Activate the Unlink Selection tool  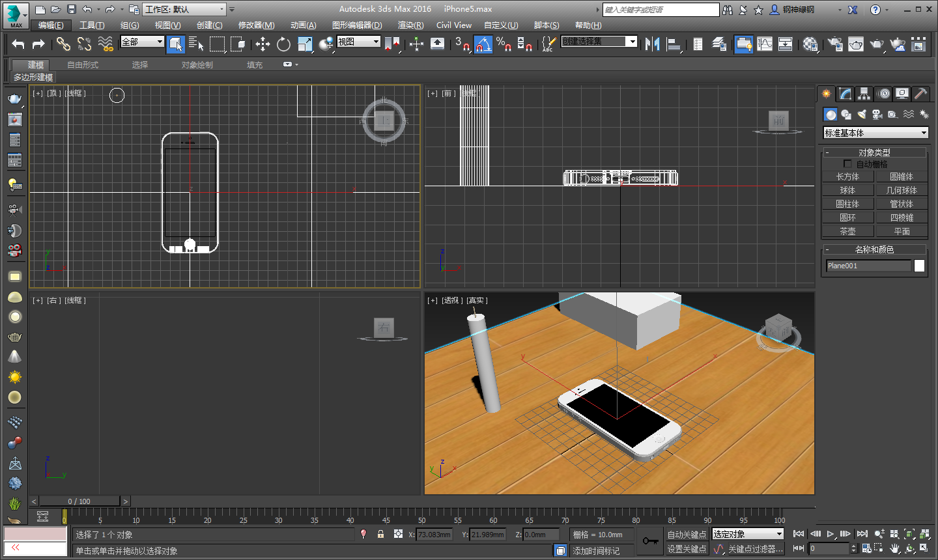pos(84,44)
